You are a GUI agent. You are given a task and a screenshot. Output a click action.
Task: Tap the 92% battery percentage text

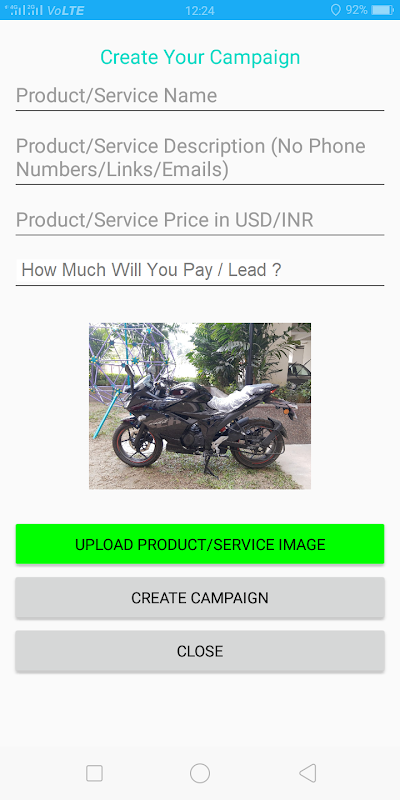click(356, 10)
